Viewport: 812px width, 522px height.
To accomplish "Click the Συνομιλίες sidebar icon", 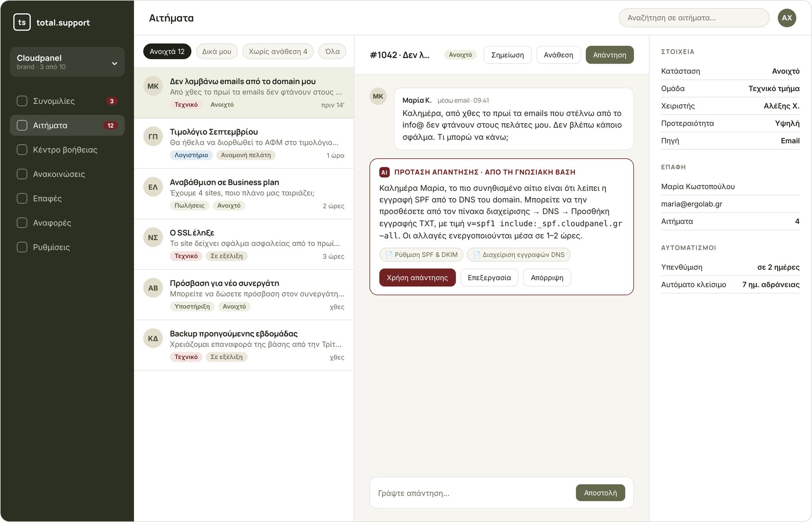I will coord(22,101).
